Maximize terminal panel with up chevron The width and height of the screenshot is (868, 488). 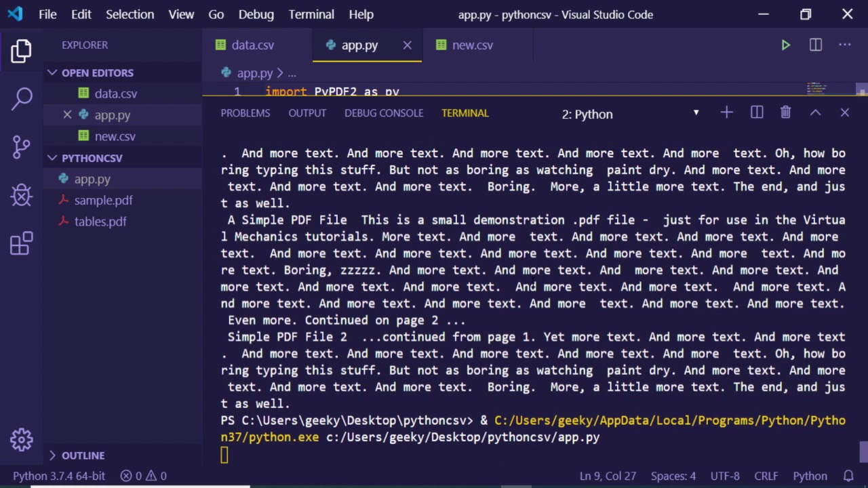point(815,113)
